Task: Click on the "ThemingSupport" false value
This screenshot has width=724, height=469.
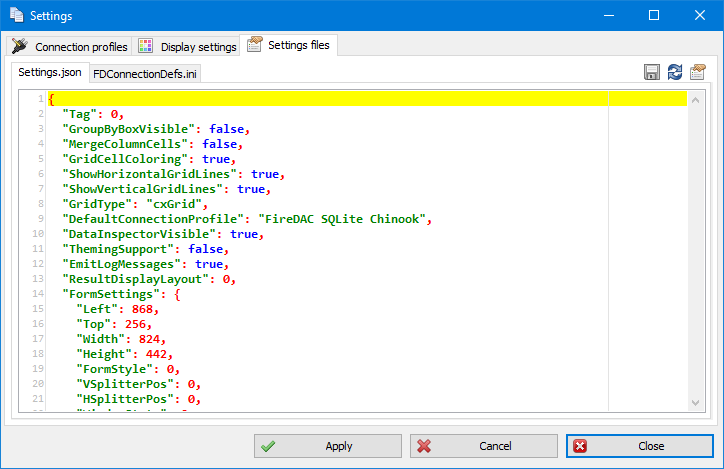Action: tap(206, 249)
